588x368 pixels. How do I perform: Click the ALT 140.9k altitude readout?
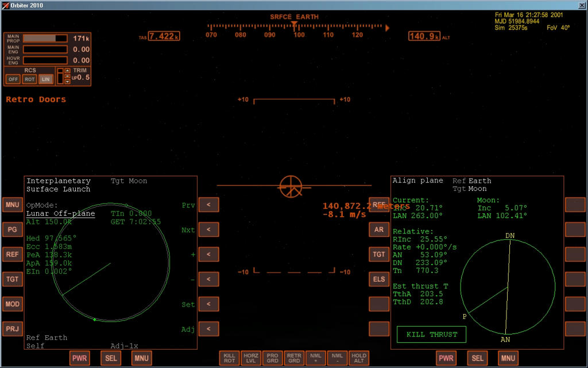[424, 36]
